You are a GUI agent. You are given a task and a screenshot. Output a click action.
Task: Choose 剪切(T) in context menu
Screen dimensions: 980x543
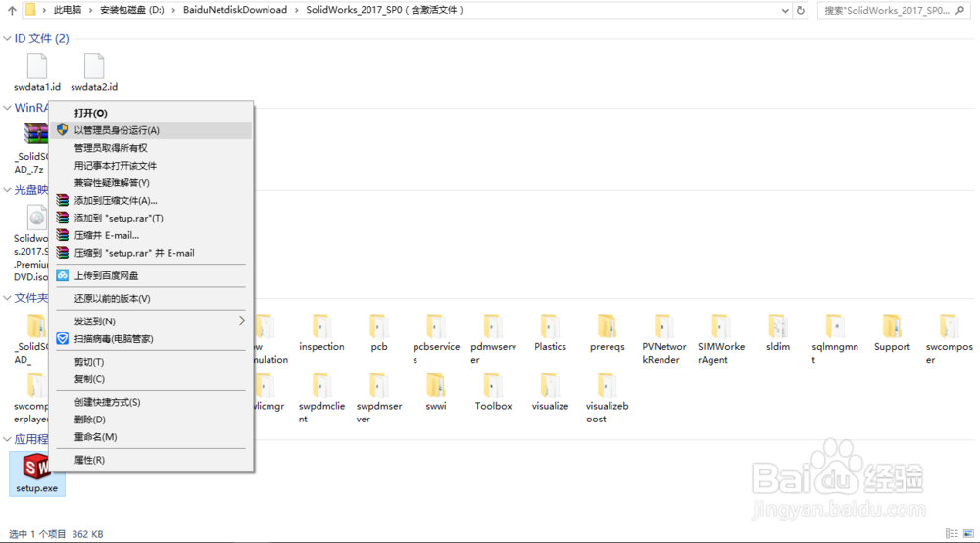(x=151, y=362)
